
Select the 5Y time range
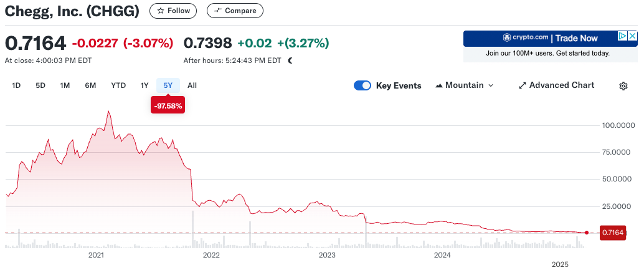click(x=168, y=85)
